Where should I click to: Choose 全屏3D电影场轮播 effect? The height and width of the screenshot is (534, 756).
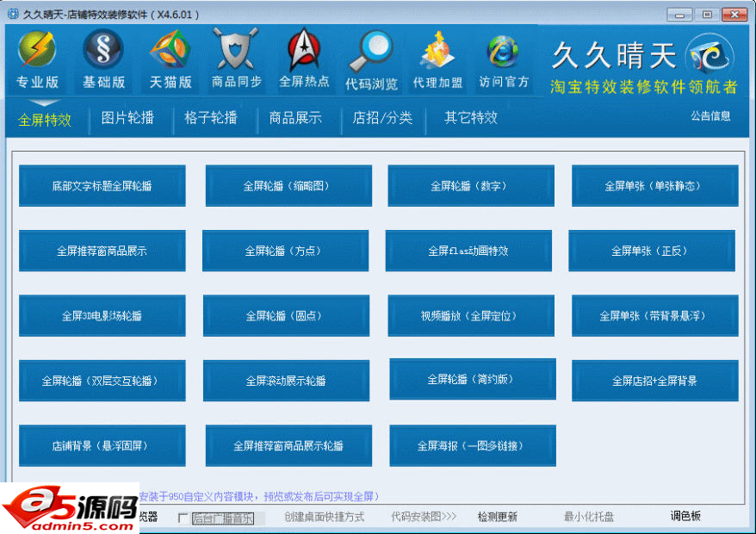click(x=102, y=316)
